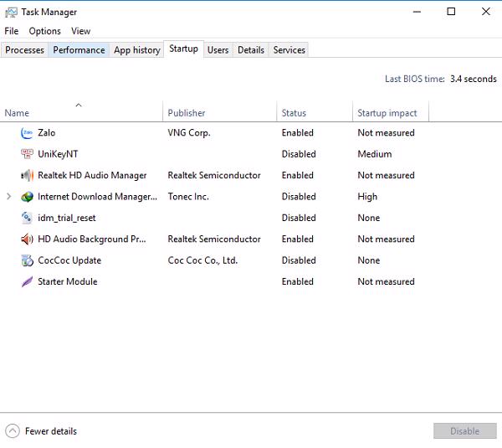Click the VNG Corp. publisher cell

[189, 132]
